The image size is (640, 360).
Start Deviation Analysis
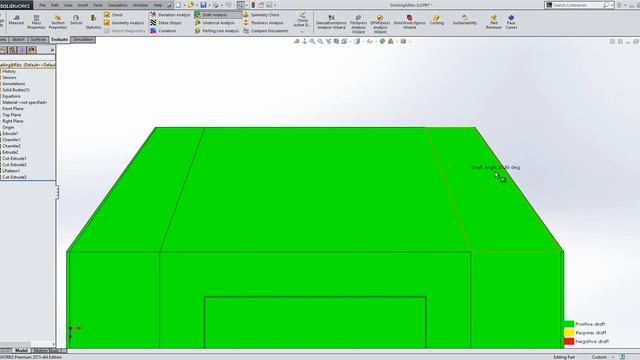pos(170,15)
